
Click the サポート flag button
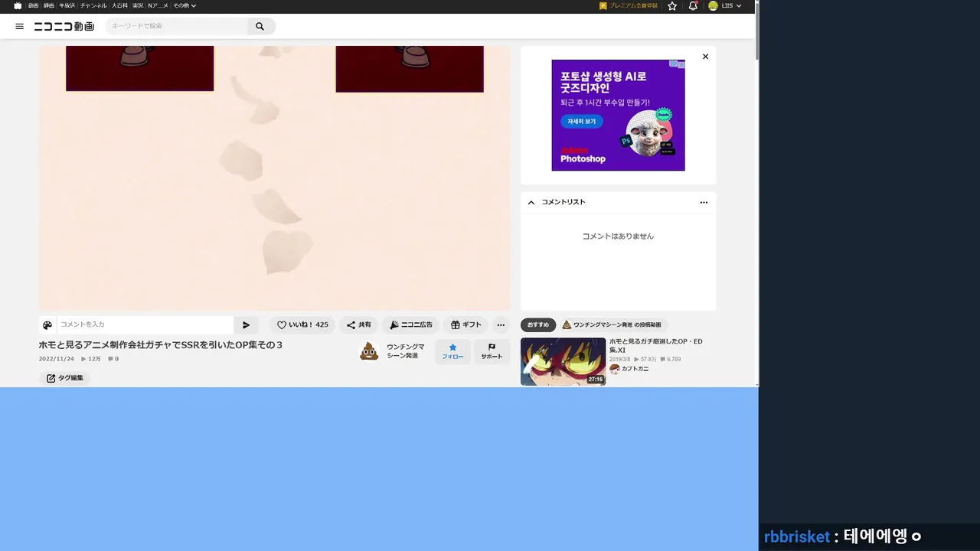coord(492,351)
